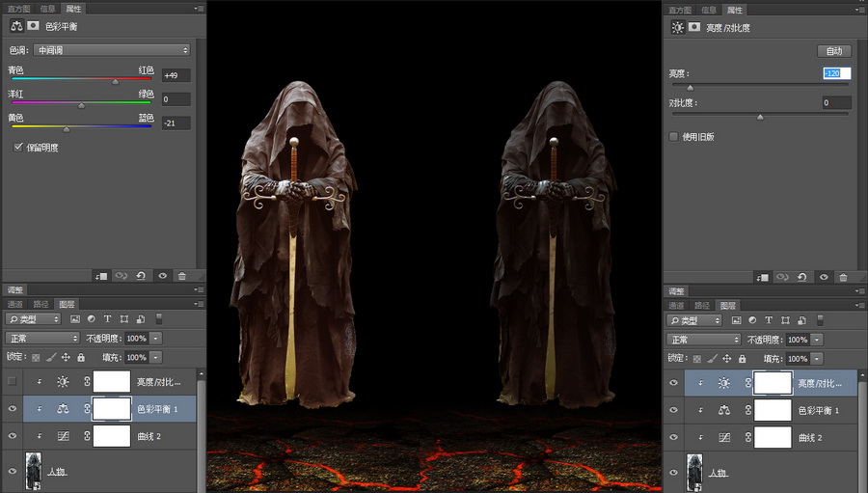Open 色调 中间调 dropdown
Viewport: 868px width, 493px height.
tap(112, 50)
